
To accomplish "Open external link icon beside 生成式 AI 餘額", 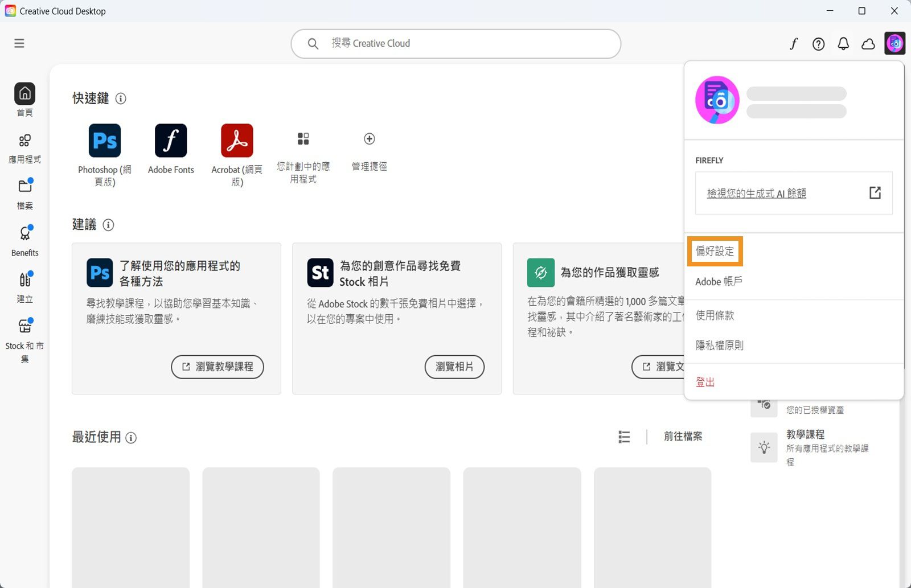I will pos(875,193).
